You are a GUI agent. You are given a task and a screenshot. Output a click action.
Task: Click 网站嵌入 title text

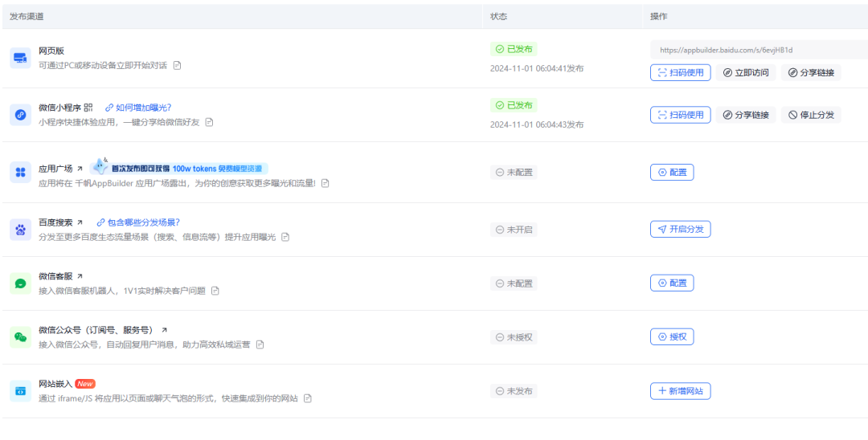(55, 384)
